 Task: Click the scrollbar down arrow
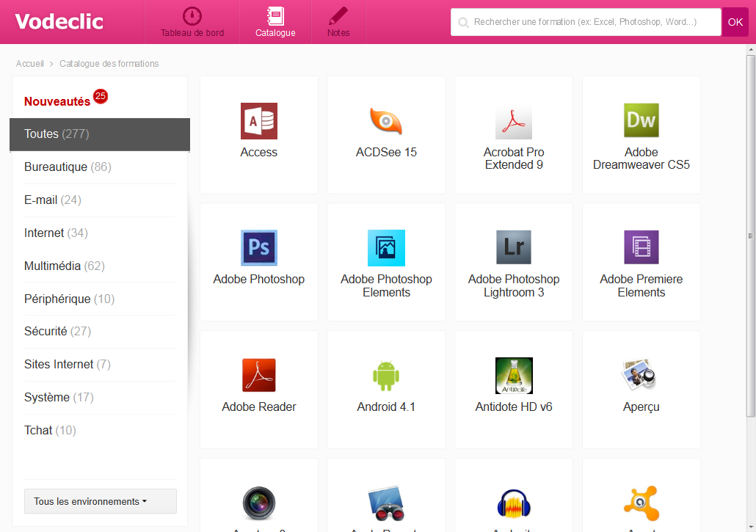click(751, 528)
